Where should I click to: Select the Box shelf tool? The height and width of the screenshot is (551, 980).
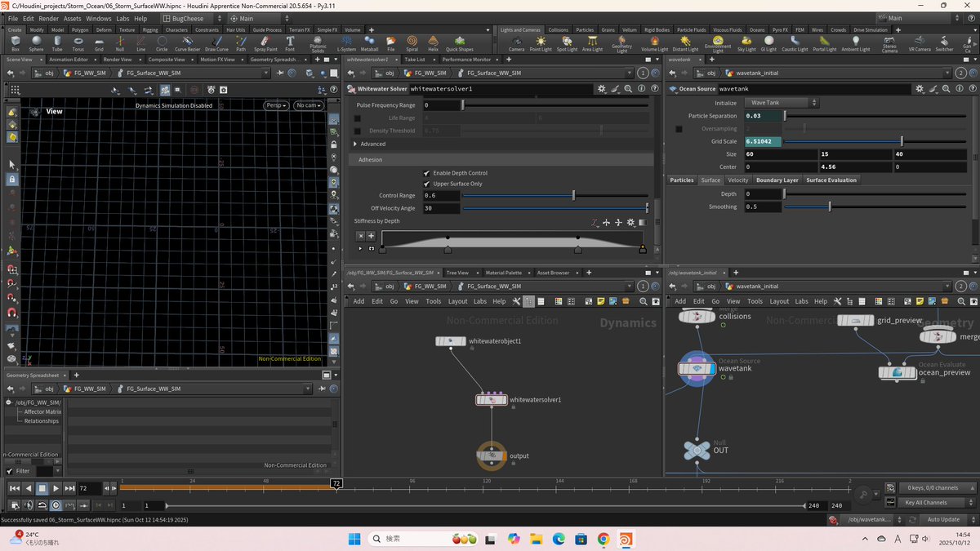click(x=16, y=43)
